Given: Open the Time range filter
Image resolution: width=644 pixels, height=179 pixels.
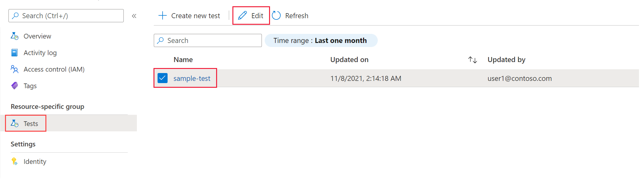Looking at the screenshot, I should coord(321,40).
